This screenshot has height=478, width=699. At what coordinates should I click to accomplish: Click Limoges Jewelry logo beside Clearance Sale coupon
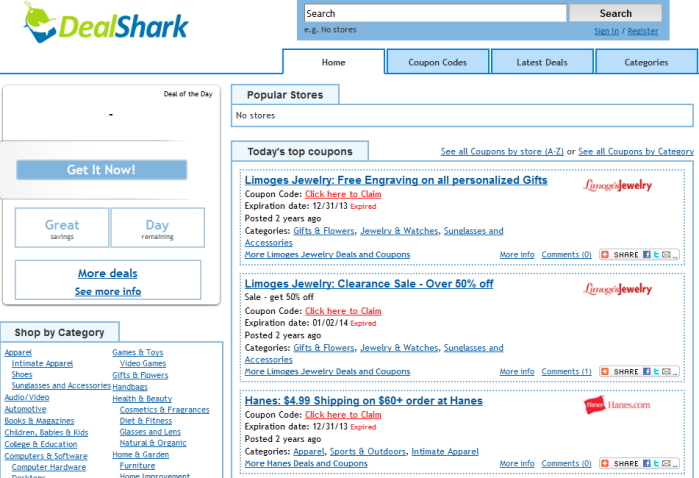[617, 288]
